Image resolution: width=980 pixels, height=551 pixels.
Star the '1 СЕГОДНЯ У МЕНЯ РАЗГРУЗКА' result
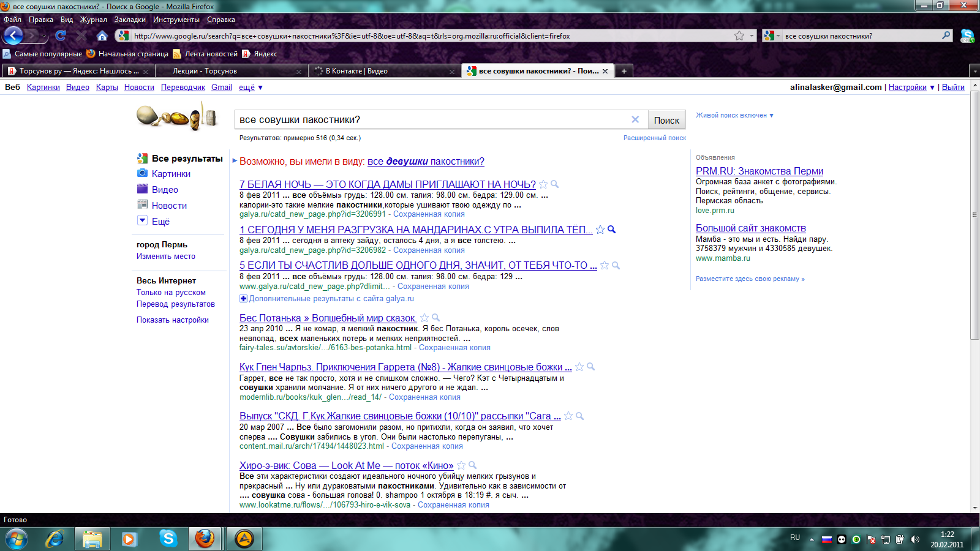(600, 230)
